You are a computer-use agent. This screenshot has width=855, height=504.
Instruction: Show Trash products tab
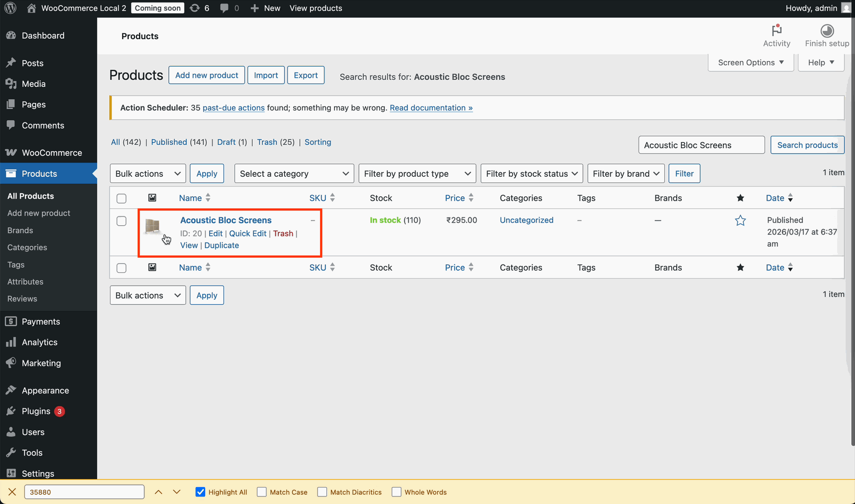(x=267, y=142)
